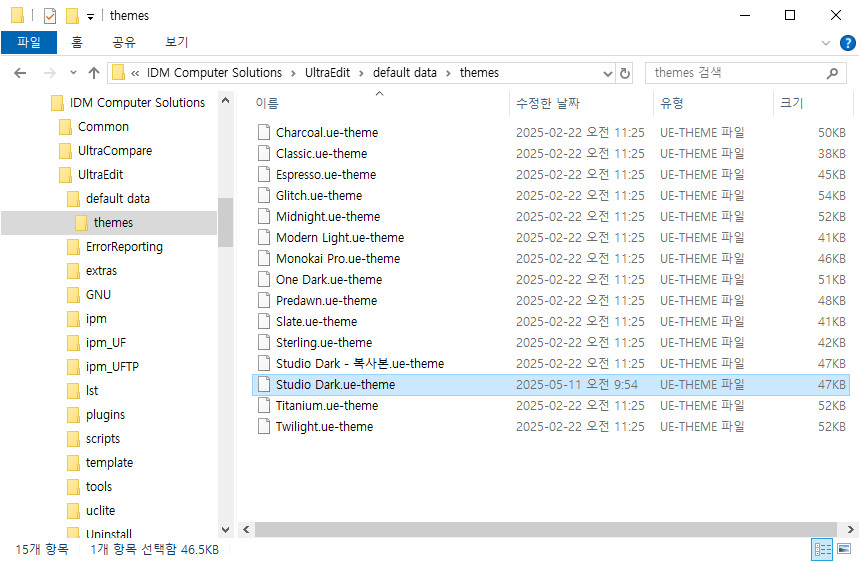The width and height of the screenshot is (860, 562).
Task: Select UltraEdit folder in navigation tree
Action: 100,175
